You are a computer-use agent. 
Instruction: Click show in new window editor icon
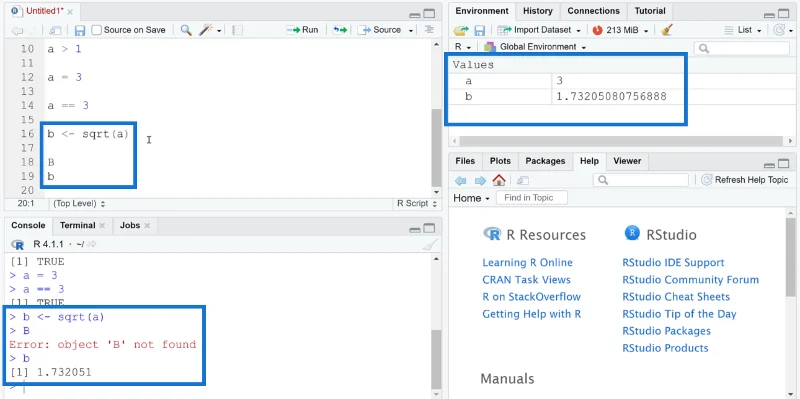[55, 31]
